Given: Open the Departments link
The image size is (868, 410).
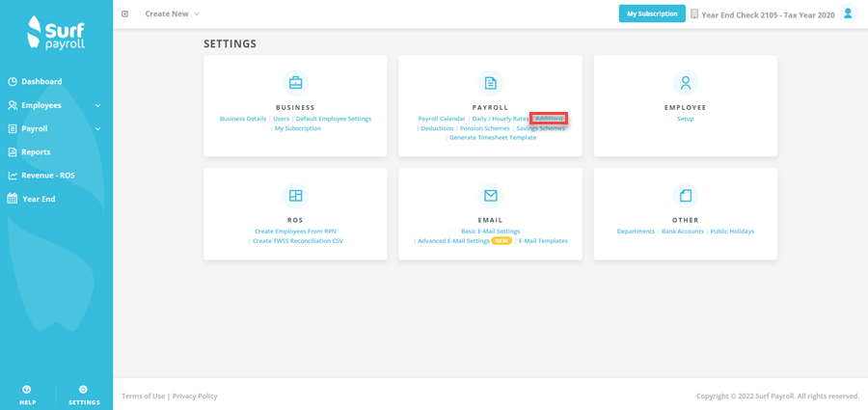Looking at the screenshot, I should click(637, 231).
